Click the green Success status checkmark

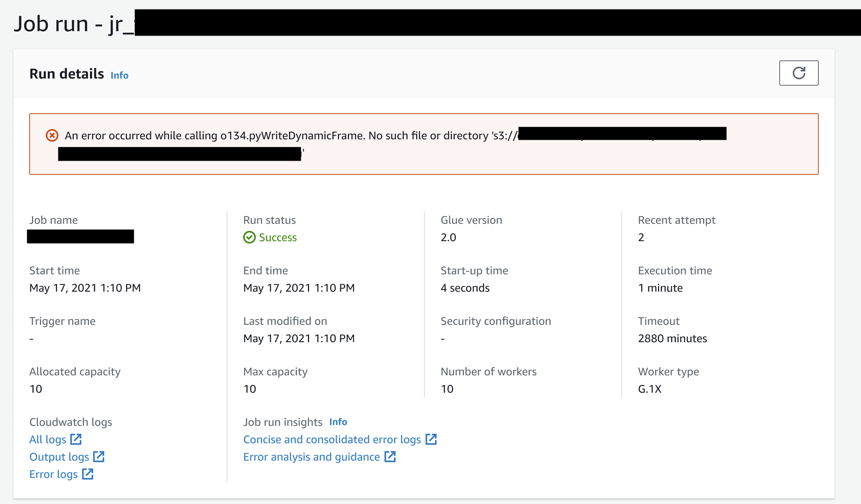[249, 237]
